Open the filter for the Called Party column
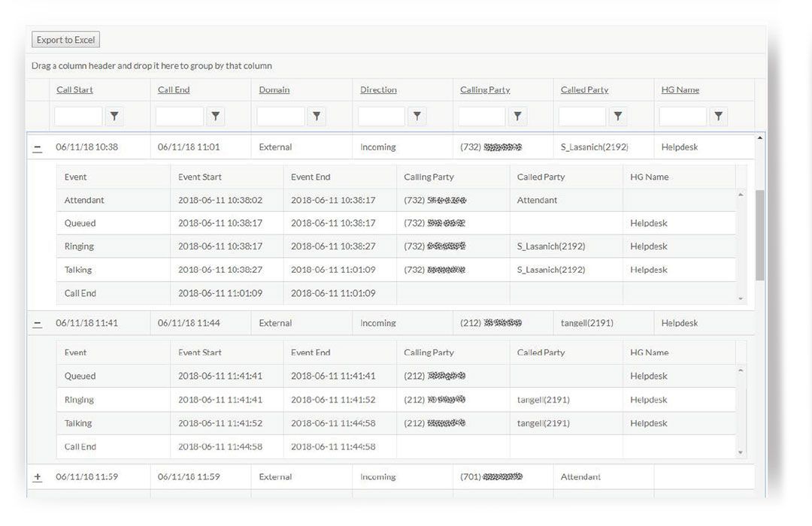This screenshot has width=812, height=526. 618,116
